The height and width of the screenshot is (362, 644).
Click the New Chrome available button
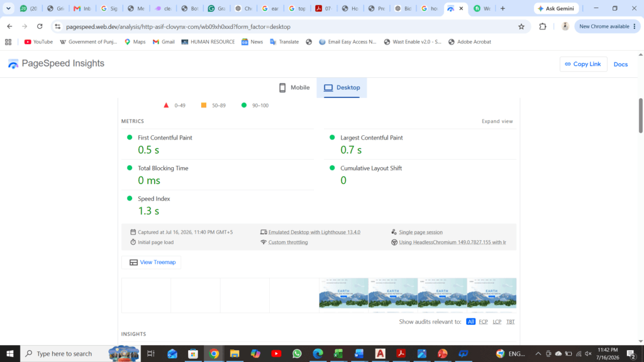click(x=607, y=26)
